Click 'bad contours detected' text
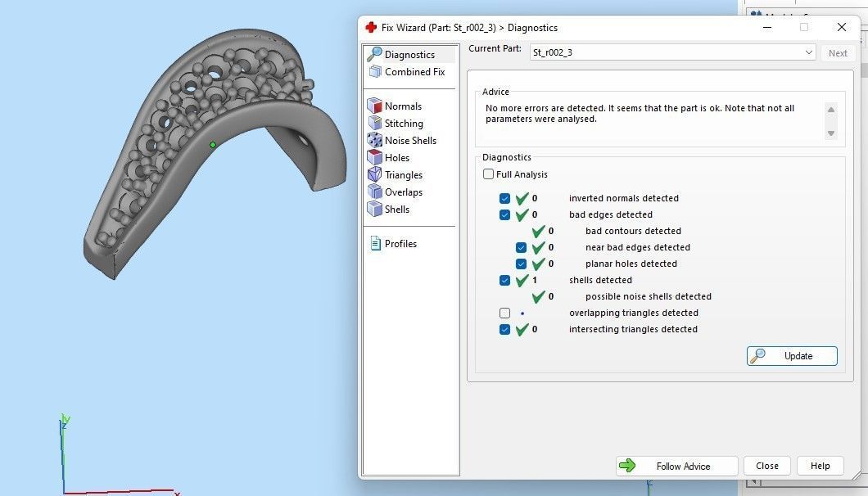 633,231
